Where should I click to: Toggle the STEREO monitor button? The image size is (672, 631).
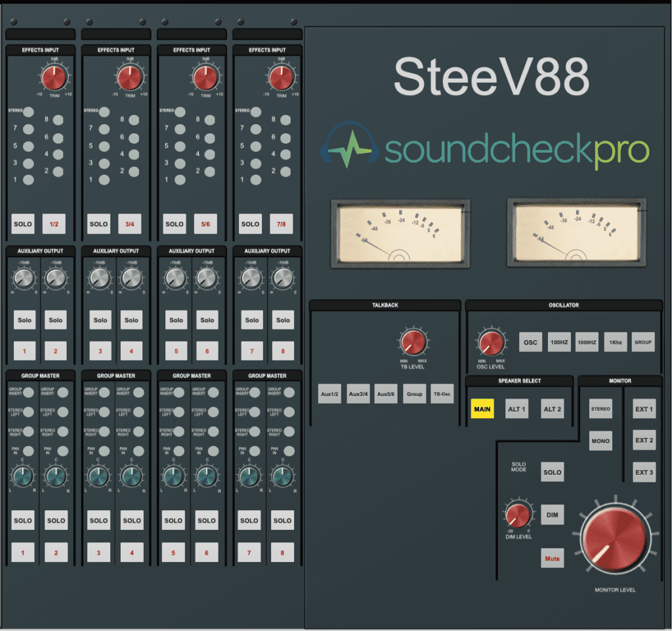[600, 409]
